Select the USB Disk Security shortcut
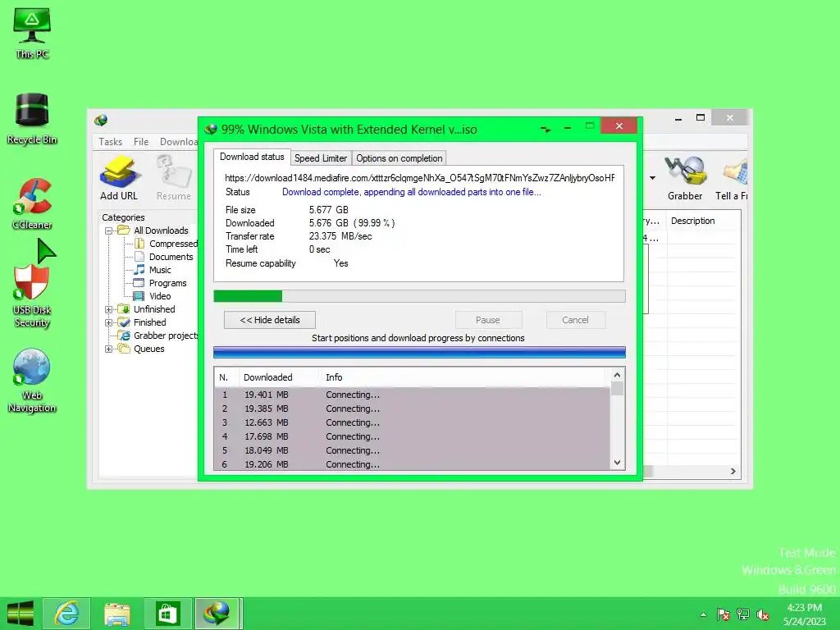 point(32,295)
